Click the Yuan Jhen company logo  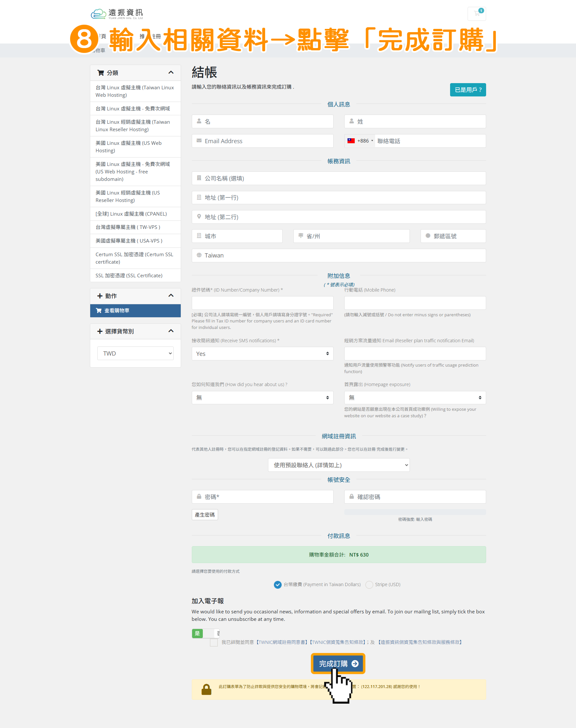pyautogui.click(x=117, y=14)
